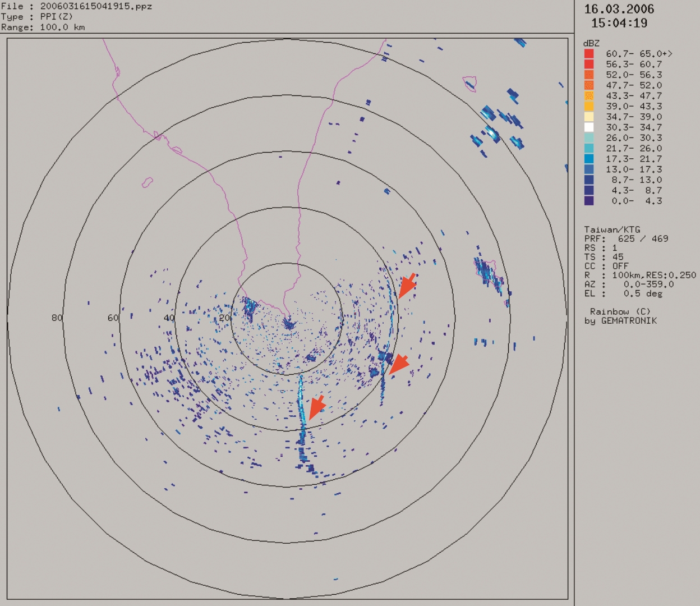Select the 21.7-26.0 dBZ cyan swatch
The height and width of the screenshot is (606, 700).
[x=589, y=149]
